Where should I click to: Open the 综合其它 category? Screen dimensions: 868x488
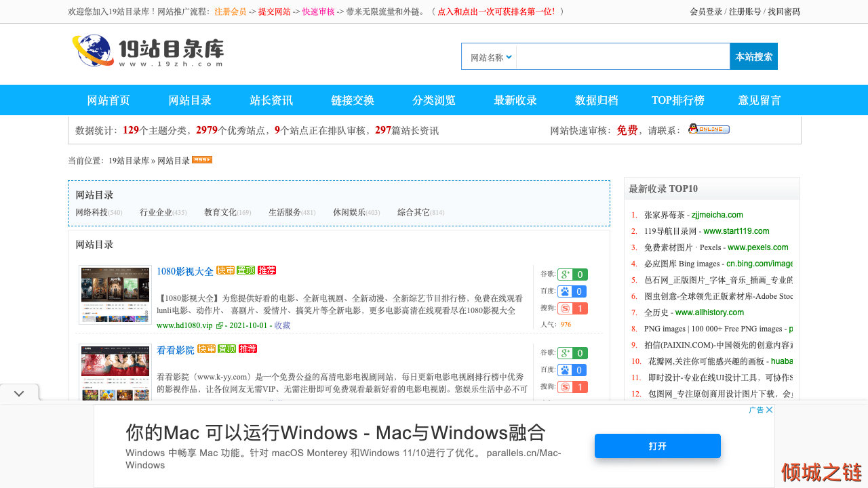(x=414, y=212)
